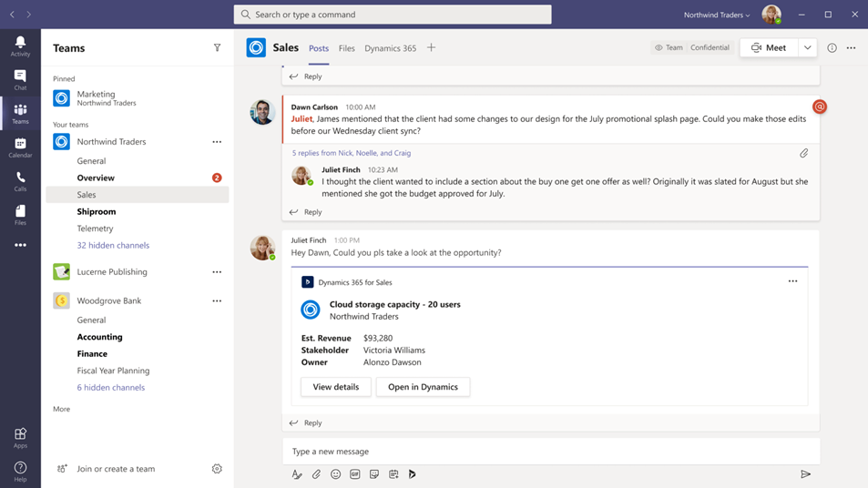Screen dimensions: 868x488
Task: Open the format text tool
Action: [297, 474]
